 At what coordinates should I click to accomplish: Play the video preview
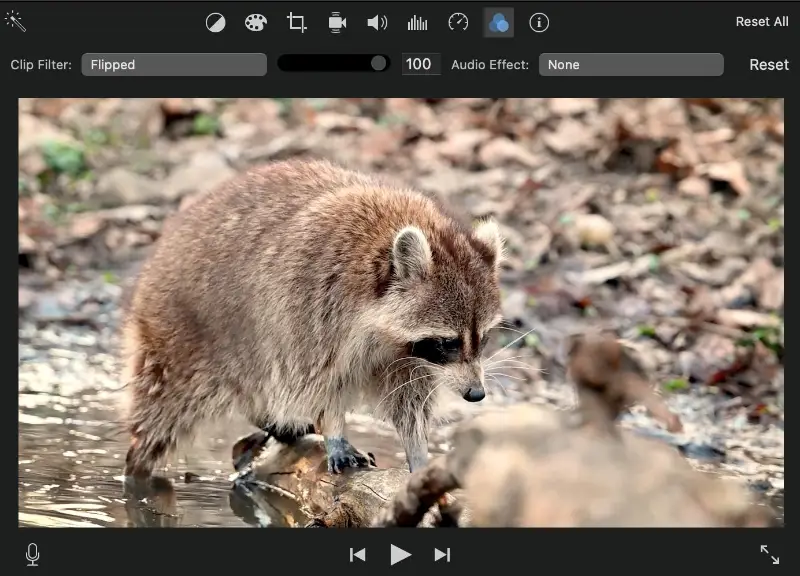pyautogui.click(x=401, y=555)
